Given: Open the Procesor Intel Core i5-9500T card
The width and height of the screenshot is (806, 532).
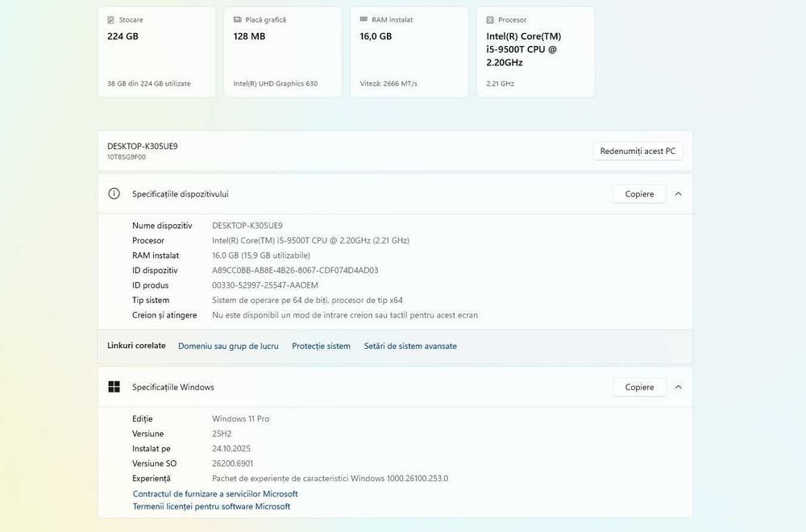Looking at the screenshot, I should [536, 52].
